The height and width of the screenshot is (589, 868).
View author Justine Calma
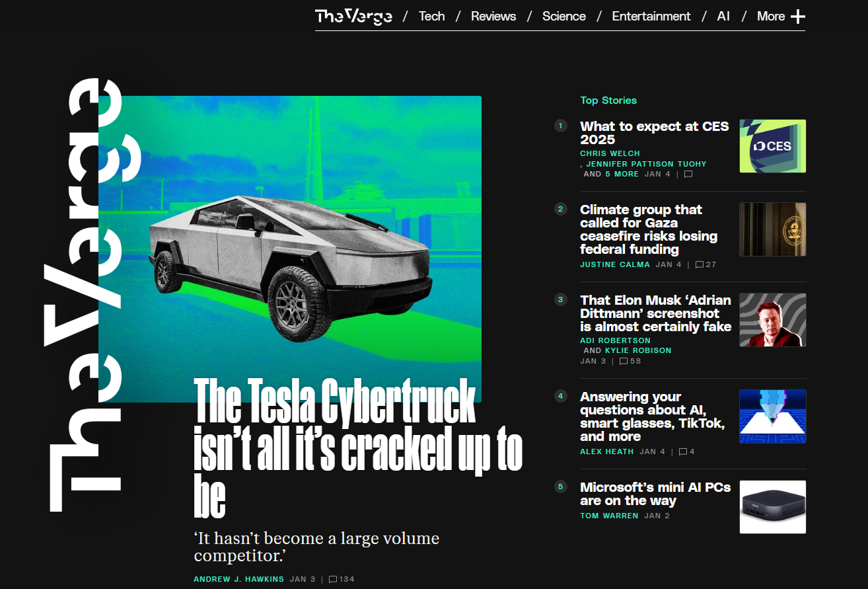[615, 264]
